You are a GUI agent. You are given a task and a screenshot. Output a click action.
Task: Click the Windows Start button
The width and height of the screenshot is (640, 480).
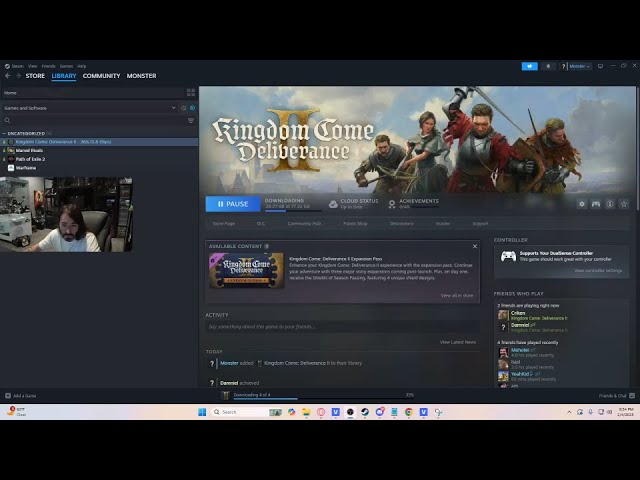[x=202, y=412]
